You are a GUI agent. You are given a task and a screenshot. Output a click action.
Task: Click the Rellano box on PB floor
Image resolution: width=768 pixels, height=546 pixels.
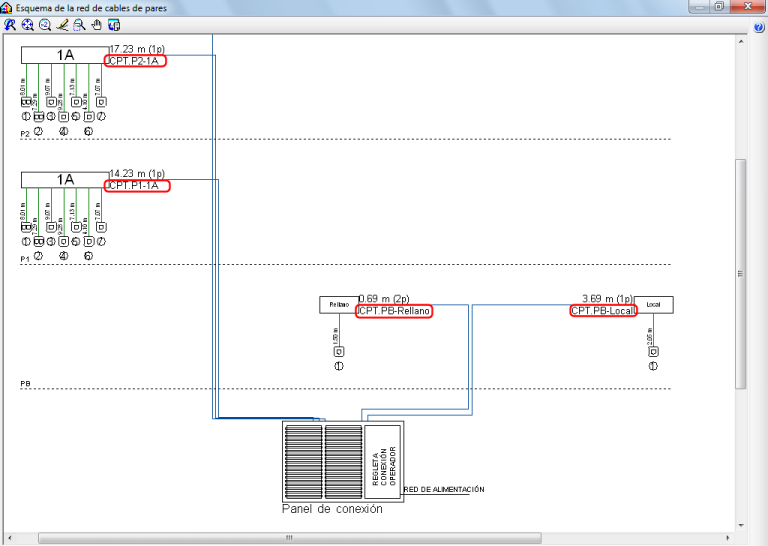pyautogui.click(x=339, y=305)
